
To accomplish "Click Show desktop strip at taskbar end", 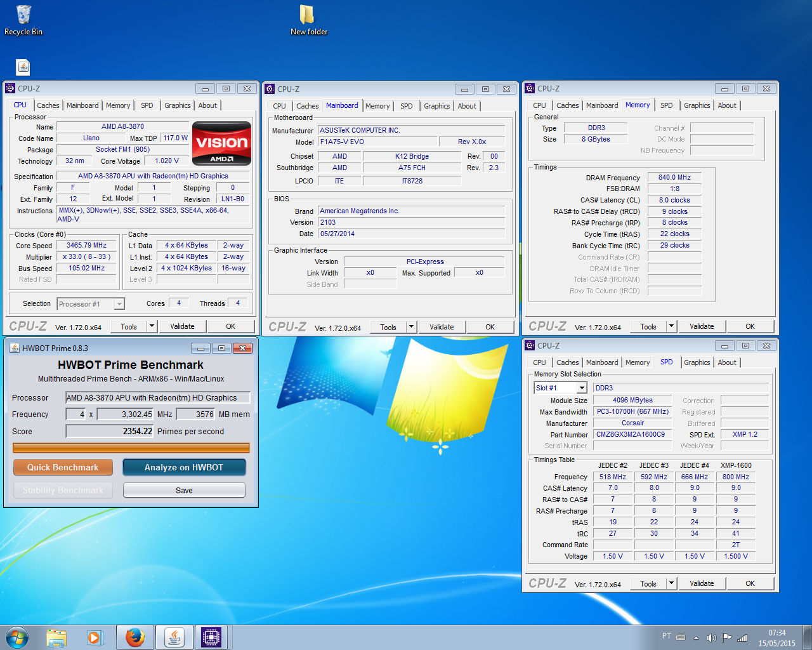I will coord(807,637).
